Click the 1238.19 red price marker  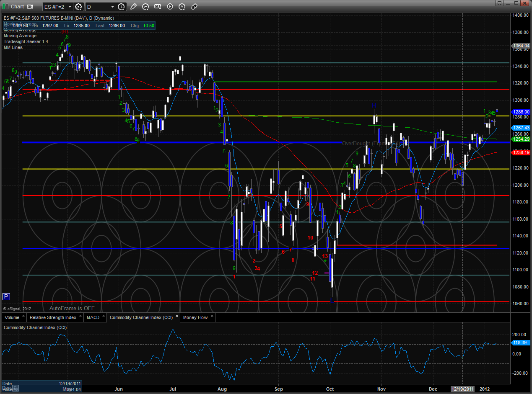(521, 152)
